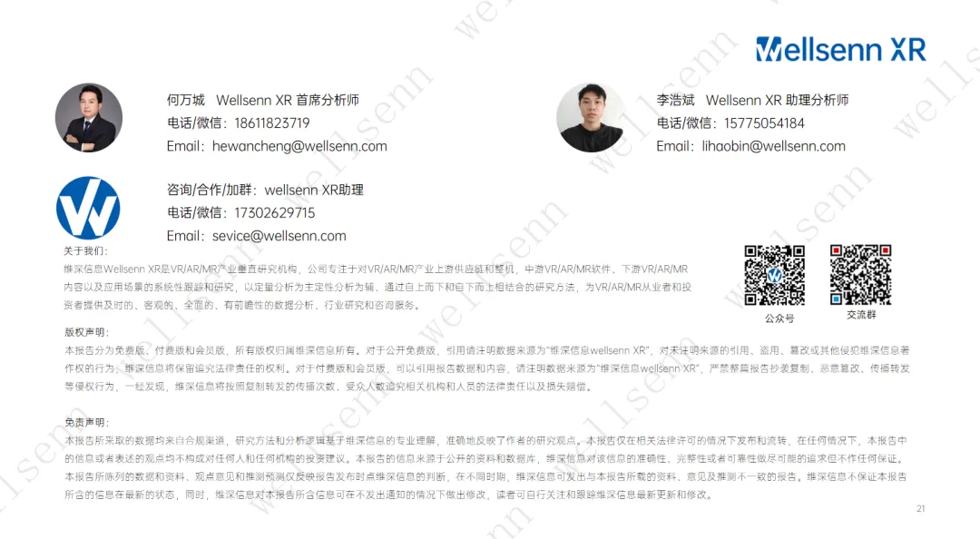Viewport: 980px width, 539px height.
Task: Click page number 21 at bottom right
Action: (921, 508)
